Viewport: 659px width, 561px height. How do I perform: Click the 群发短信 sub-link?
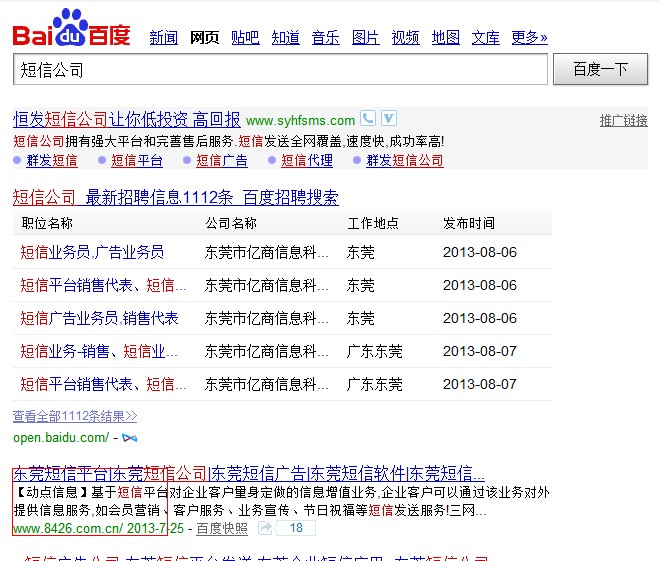point(51,160)
